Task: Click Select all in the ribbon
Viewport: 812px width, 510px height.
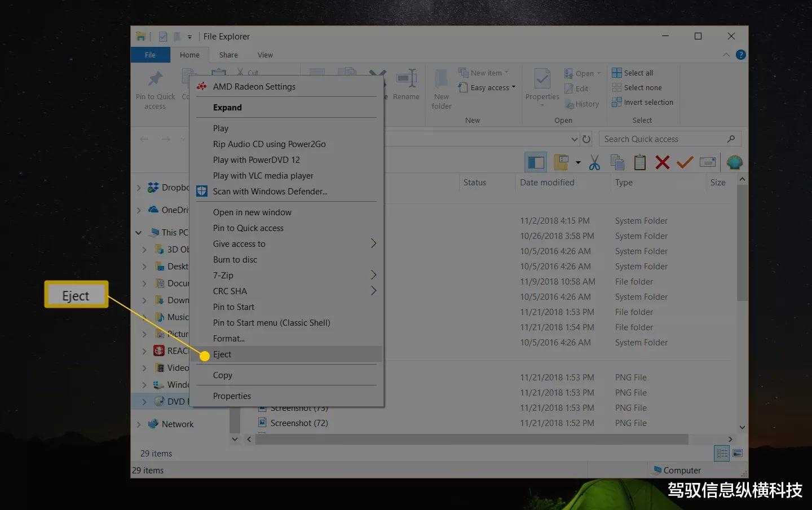Action: point(633,73)
